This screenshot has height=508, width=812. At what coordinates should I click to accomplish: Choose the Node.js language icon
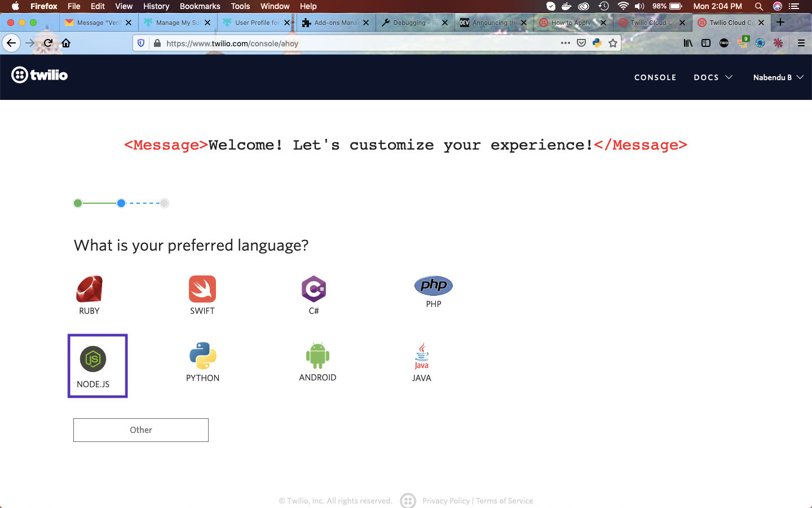[93, 359]
